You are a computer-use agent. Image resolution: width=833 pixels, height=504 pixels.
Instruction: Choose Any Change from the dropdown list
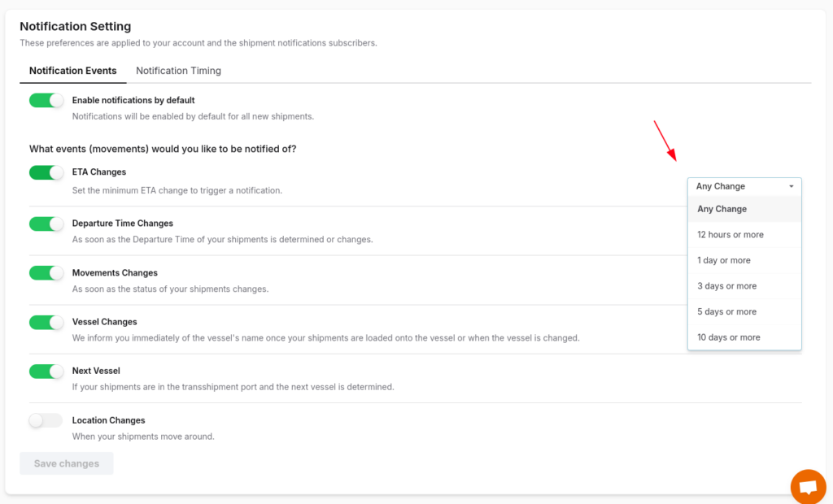click(722, 209)
